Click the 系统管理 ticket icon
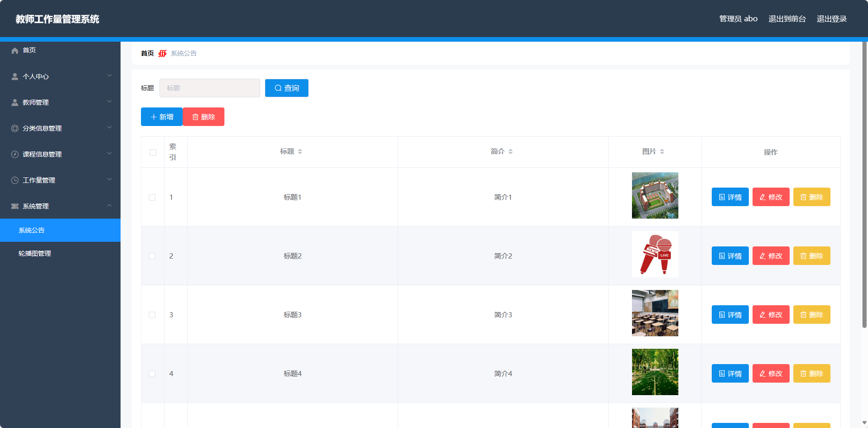This screenshot has width=868, height=428. (15, 206)
